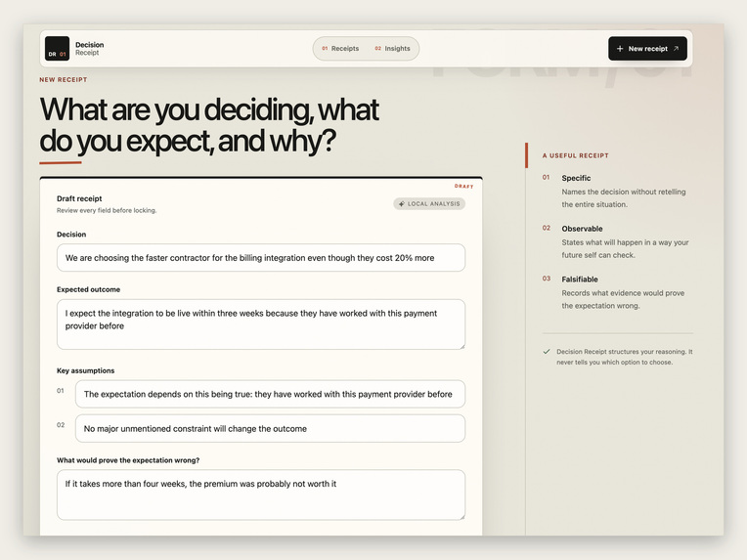
Task: Click the DRAFT status label
Action: coord(464,187)
